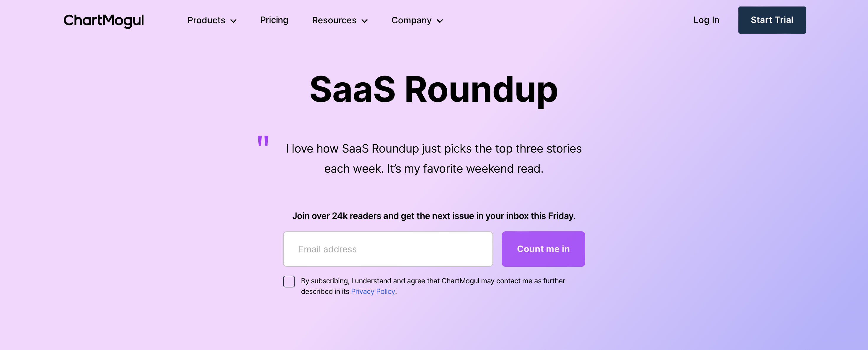Image resolution: width=868 pixels, height=350 pixels.
Task: Select the Pricing menu item
Action: click(274, 20)
